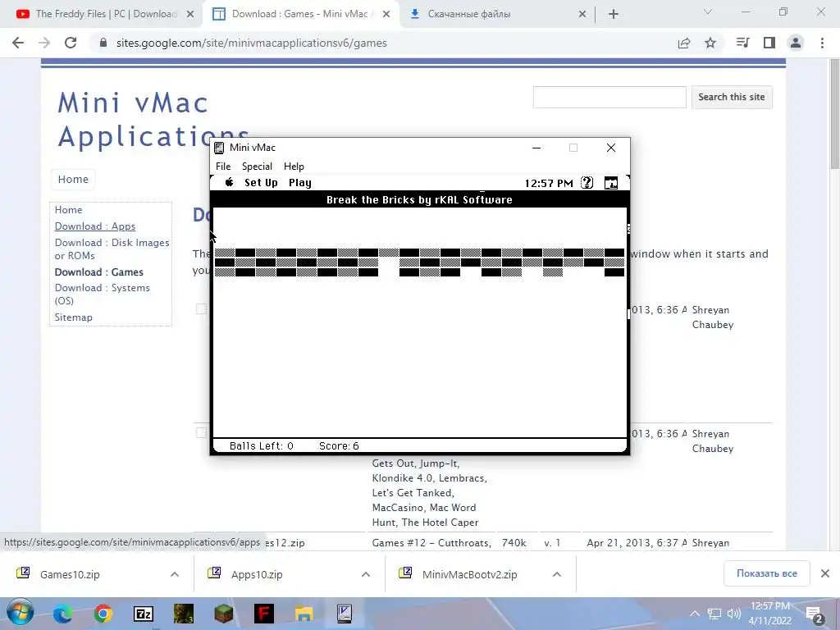Click the network tray icon

point(714,614)
